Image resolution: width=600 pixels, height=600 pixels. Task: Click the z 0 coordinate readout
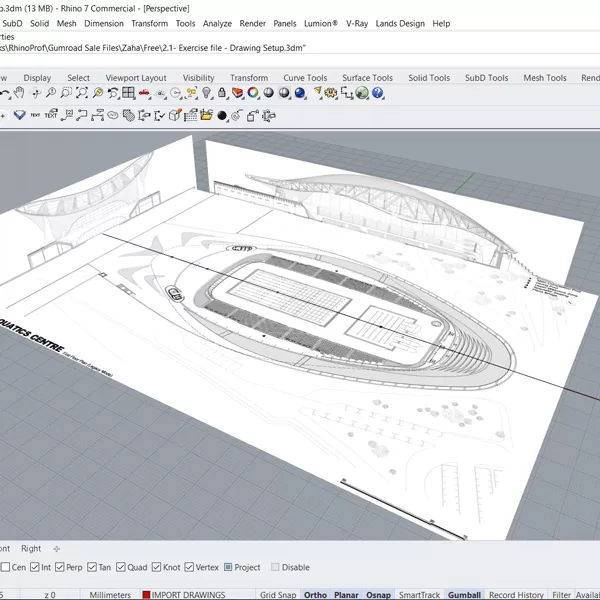pos(50,595)
